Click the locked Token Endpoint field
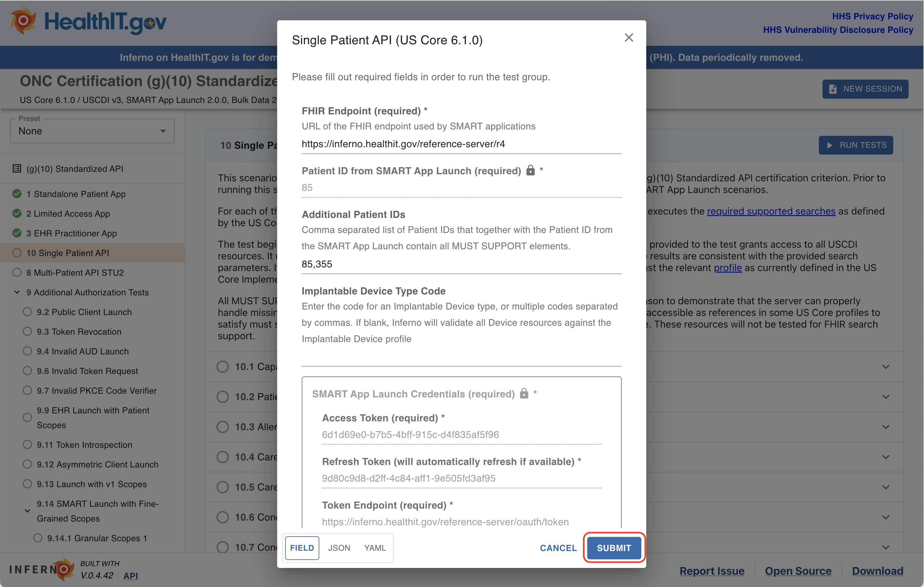Viewport: 924px width, 587px height. [x=461, y=522]
